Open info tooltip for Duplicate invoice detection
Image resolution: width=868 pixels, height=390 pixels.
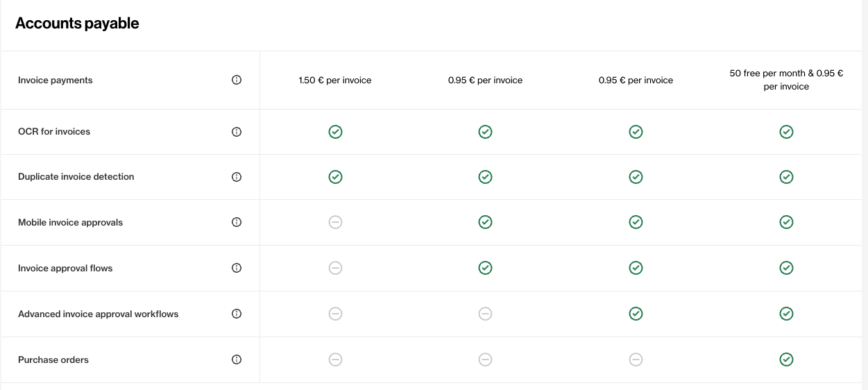pos(237,177)
